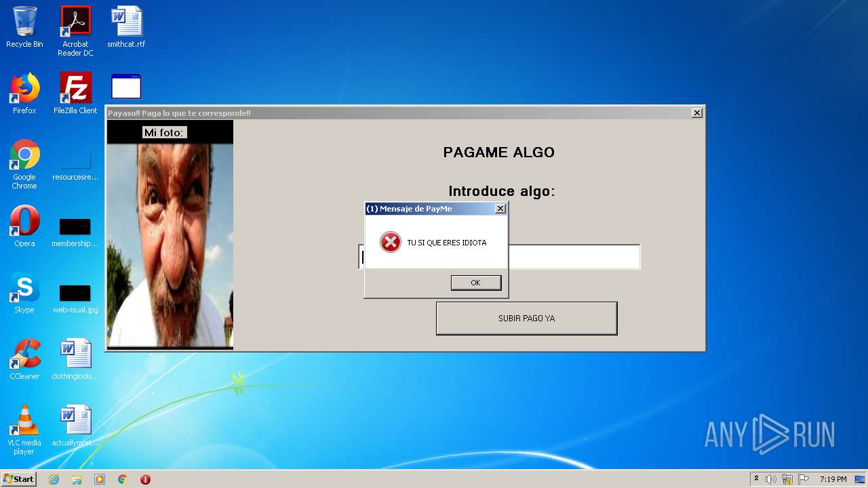Click the angry man photo
Viewport: 868px width, 488px height.
pyautogui.click(x=170, y=245)
